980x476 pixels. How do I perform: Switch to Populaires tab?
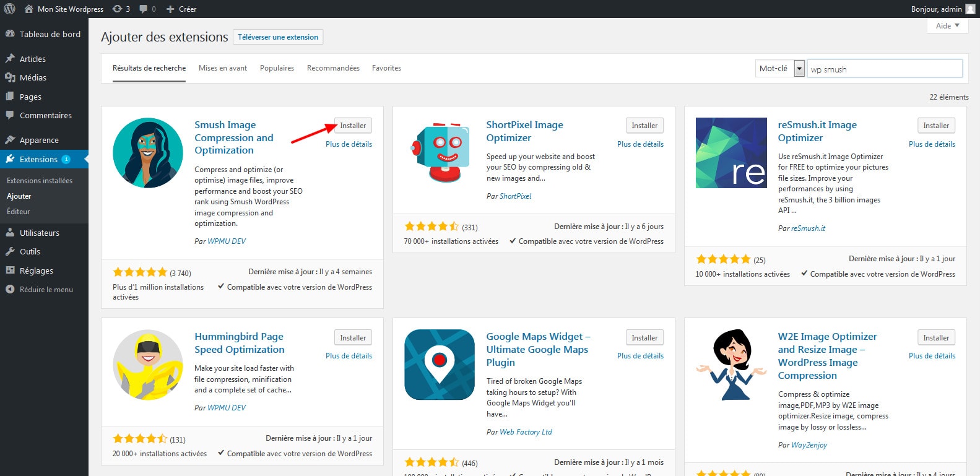[x=277, y=68]
